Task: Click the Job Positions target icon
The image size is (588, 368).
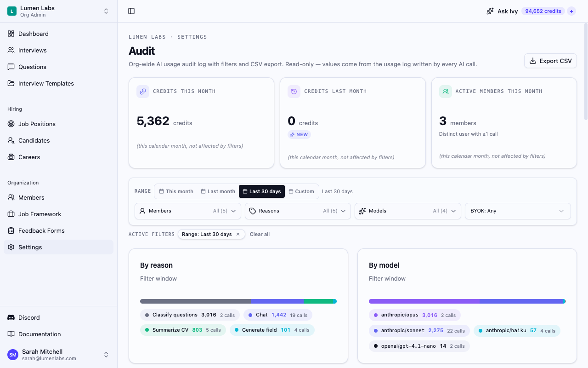Action: tap(11, 124)
